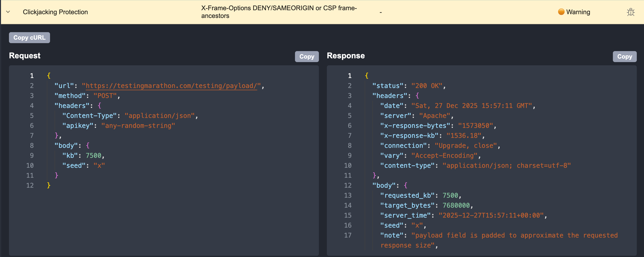Click the Request panel heading

click(24, 56)
